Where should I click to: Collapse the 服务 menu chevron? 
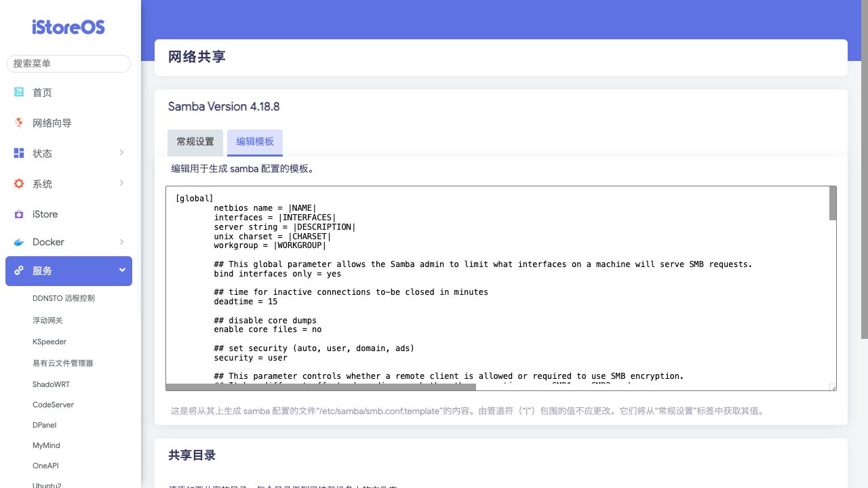tap(122, 270)
